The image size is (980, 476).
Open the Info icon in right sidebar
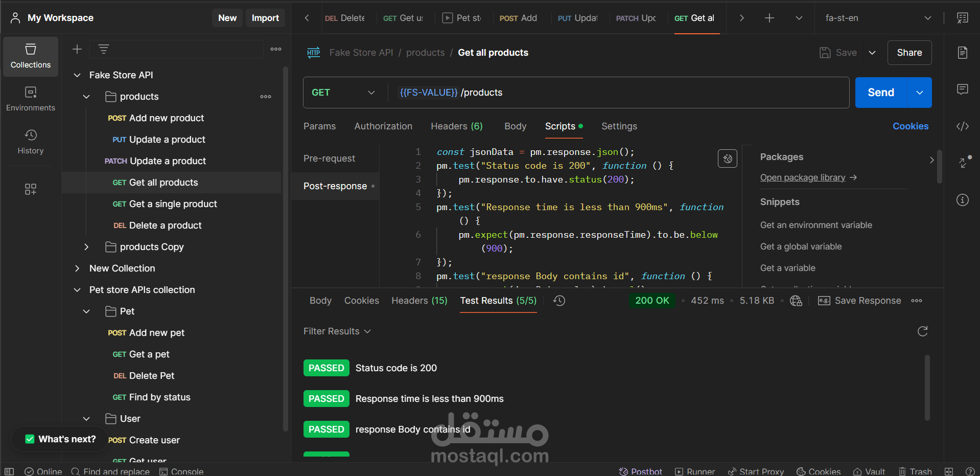pos(963,200)
